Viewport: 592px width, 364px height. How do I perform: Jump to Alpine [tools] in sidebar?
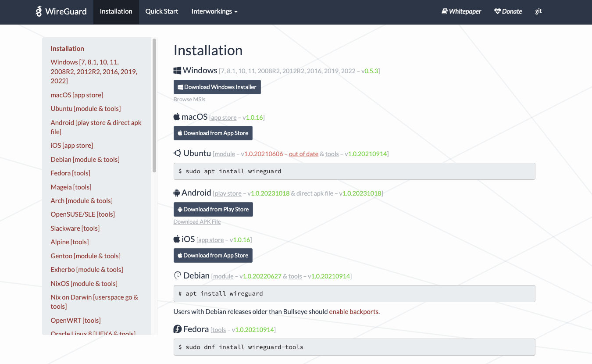tap(70, 242)
